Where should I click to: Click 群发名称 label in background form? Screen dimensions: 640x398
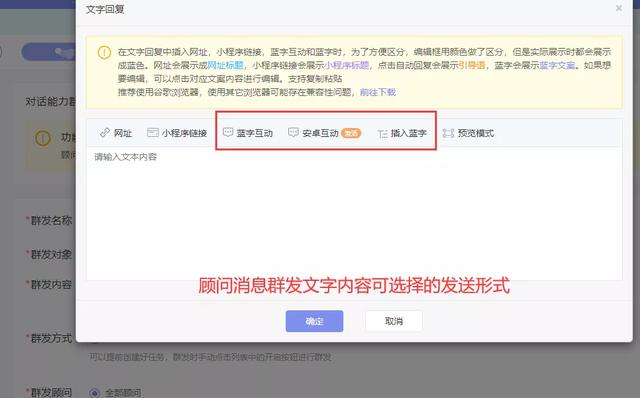point(51,221)
